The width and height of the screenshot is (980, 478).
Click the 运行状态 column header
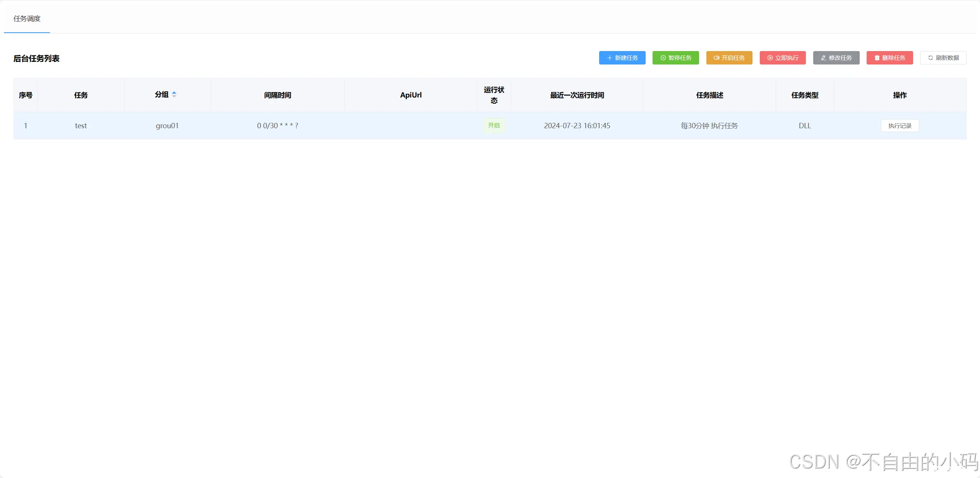coord(494,95)
